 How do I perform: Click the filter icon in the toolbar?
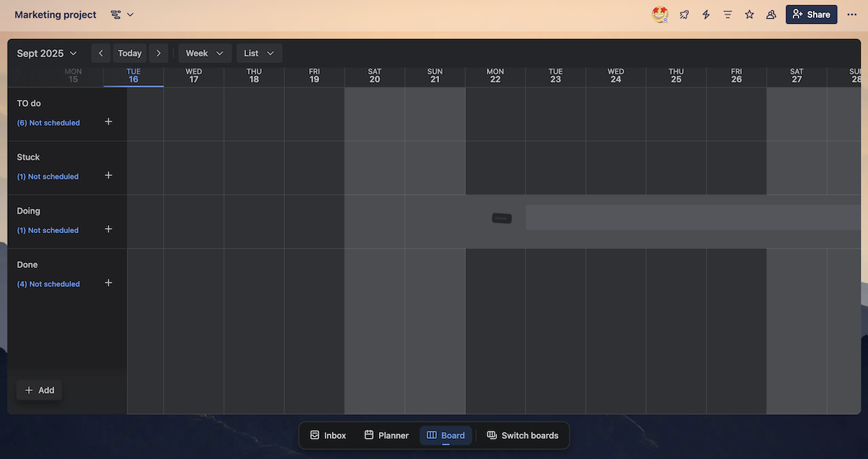[x=727, y=14]
